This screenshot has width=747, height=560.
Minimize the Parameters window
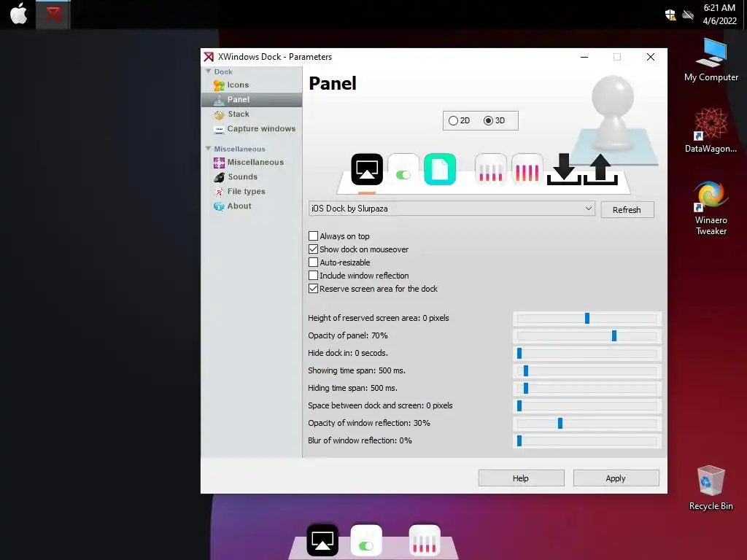click(x=584, y=57)
